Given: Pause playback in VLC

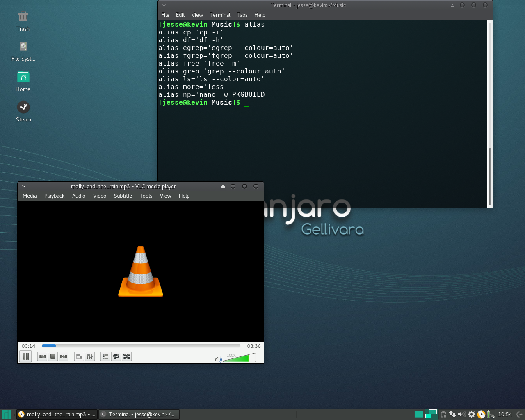Looking at the screenshot, I should click(25, 356).
